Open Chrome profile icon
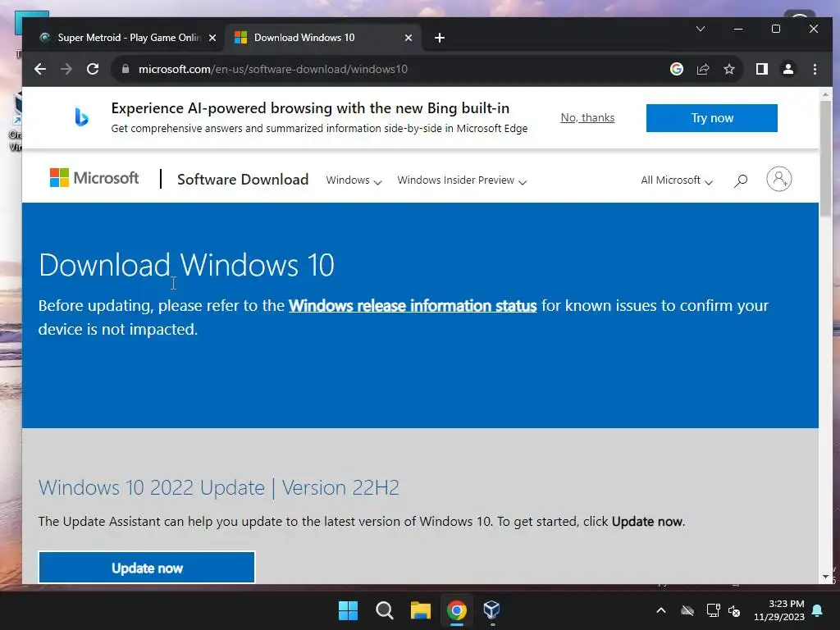The height and width of the screenshot is (630, 840). [788, 69]
